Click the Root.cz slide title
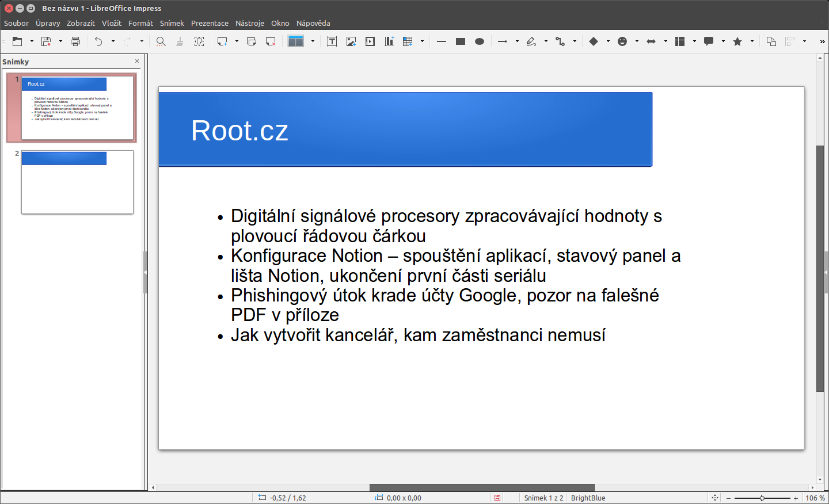 (x=239, y=131)
